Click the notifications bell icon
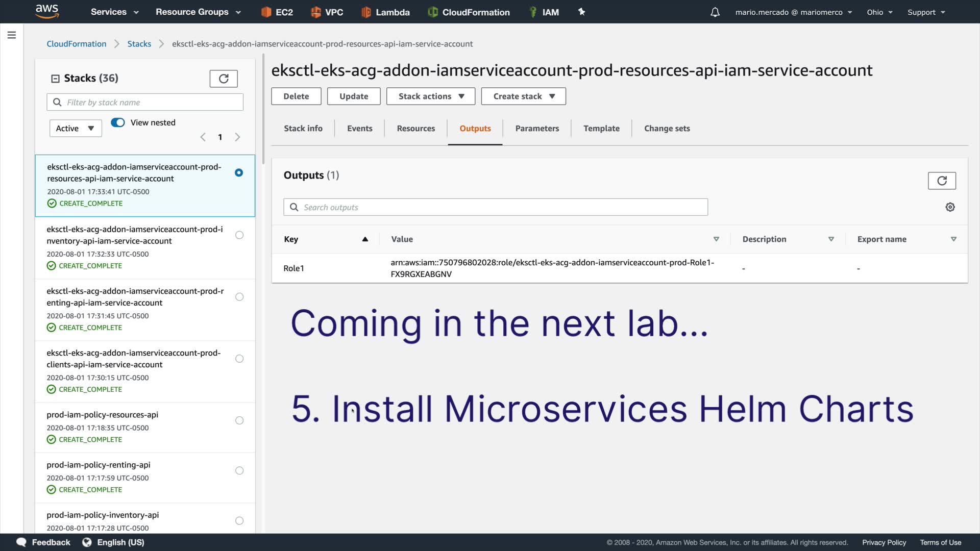Screen dimensions: 980x551 pyautogui.click(x=715, y=12)
